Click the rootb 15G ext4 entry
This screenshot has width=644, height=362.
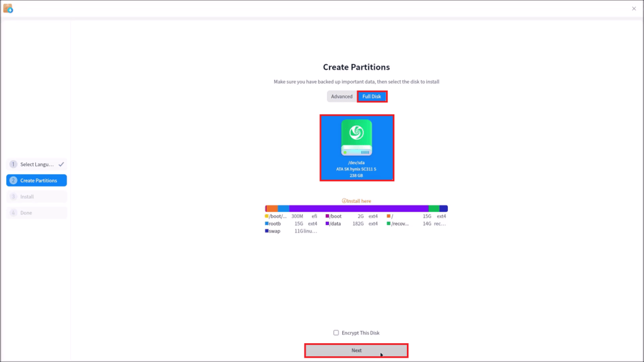click(291, 224)
